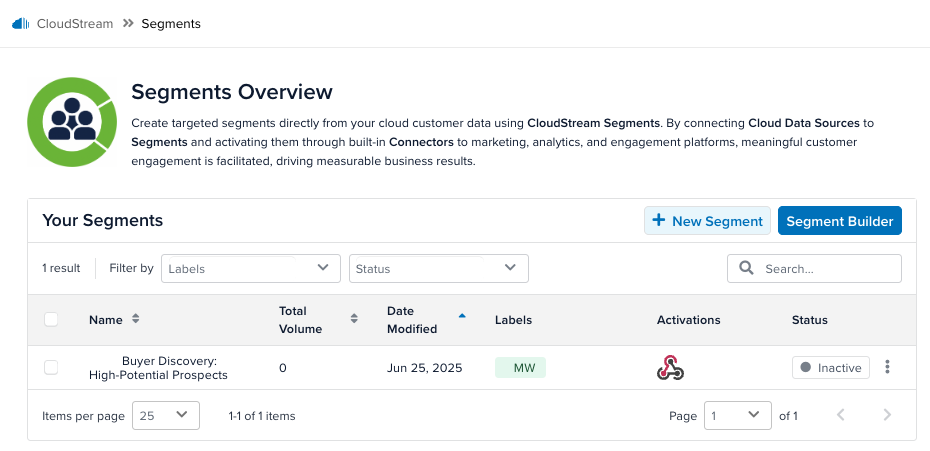Click the Your Segments heading
930x451 pixels.
pos(103,221)
